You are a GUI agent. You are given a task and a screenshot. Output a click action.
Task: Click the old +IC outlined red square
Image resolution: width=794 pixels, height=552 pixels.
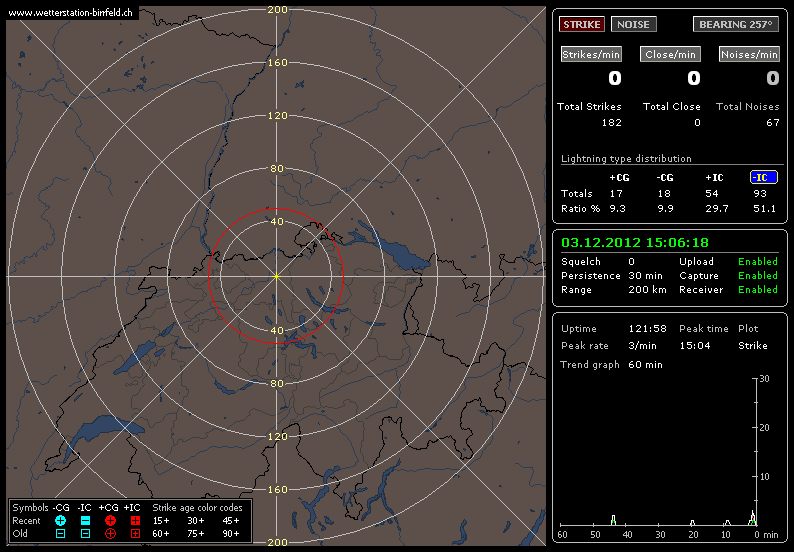[135, 534]
